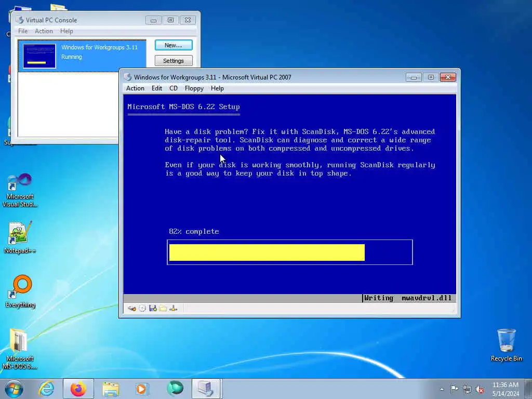Open the Edit menu in Virtual PC 2007 window
The width and height of the screenshot is (532, 399).
156,88
